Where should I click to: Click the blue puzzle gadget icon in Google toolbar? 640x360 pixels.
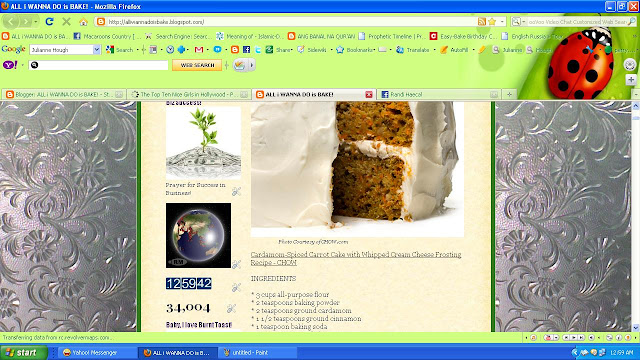pyautogui.click(x=180, y=49)
